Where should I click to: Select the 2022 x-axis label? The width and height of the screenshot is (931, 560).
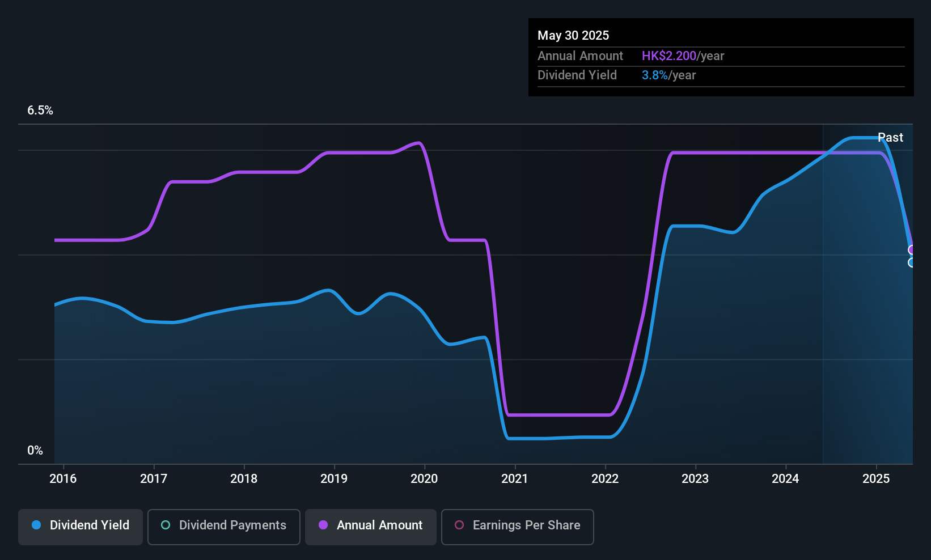[x=605, y=479]
